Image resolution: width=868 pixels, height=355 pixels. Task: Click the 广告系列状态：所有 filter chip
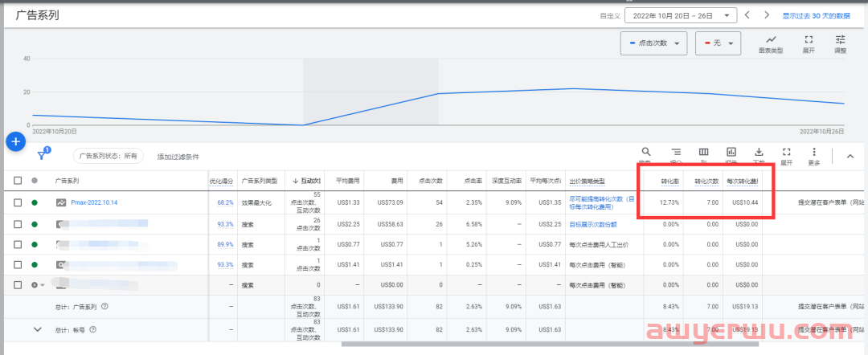pyautogui.click(x=108, y=157)
